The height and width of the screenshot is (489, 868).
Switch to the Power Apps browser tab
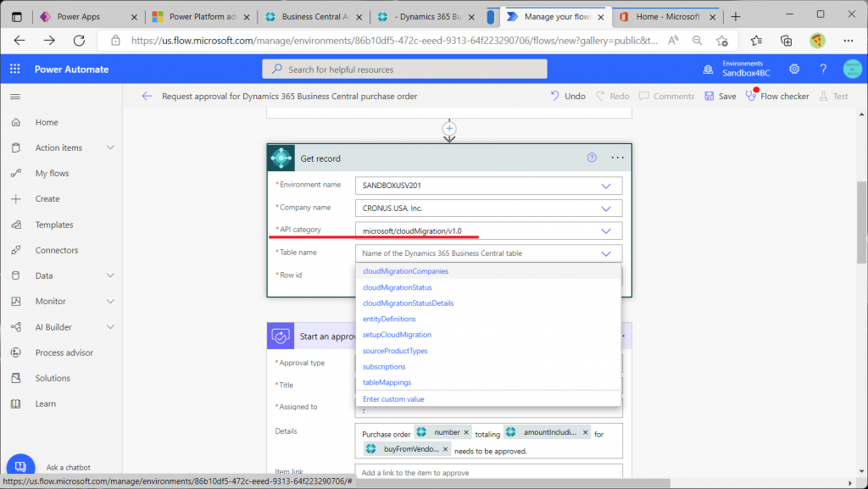click(87, 17)
